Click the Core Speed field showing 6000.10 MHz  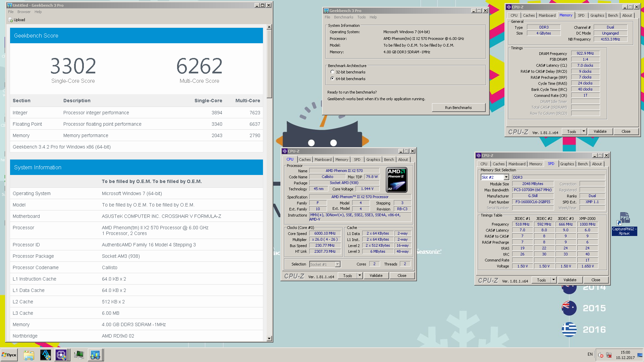pyautogui.click(x=325, y=234)
